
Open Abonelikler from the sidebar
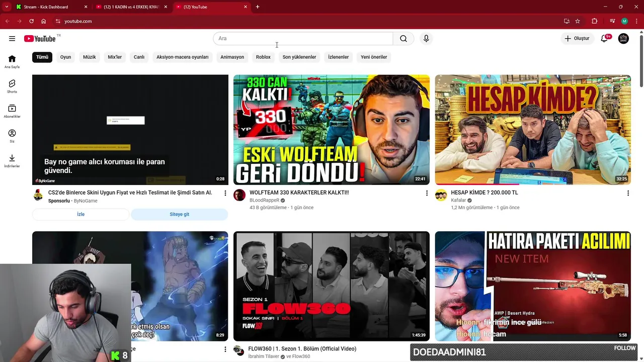12,111
